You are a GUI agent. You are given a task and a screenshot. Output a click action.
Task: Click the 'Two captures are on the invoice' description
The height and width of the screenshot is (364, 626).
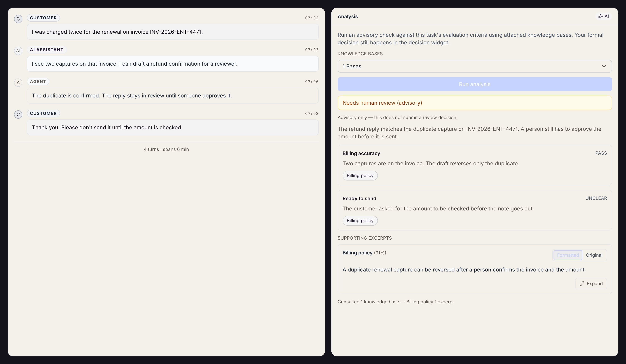[431, 164]
